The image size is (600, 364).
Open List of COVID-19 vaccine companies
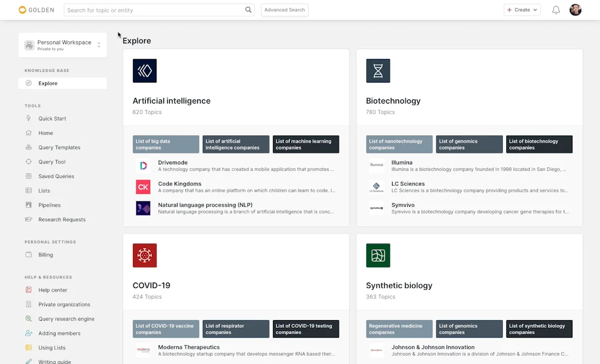click(166, 329)
